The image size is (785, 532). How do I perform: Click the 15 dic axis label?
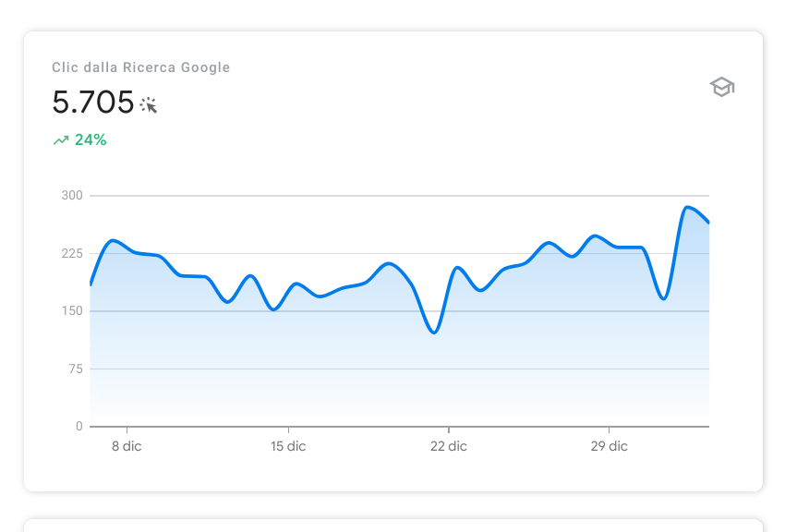point(288,446)
